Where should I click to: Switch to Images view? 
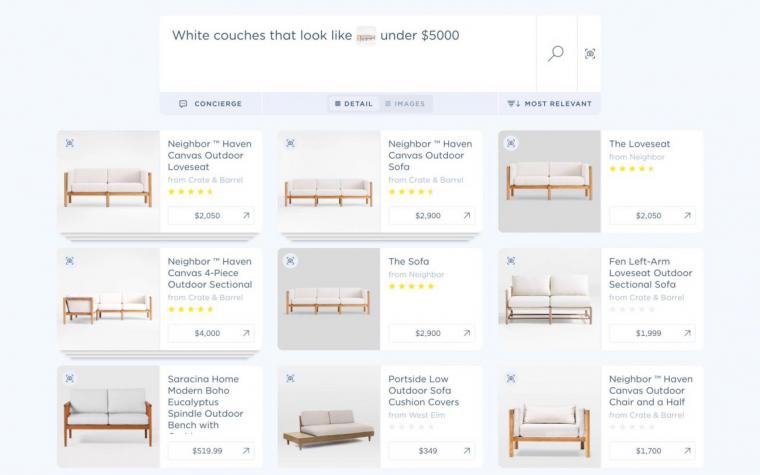pyautogui.click(x=405, y=104)
